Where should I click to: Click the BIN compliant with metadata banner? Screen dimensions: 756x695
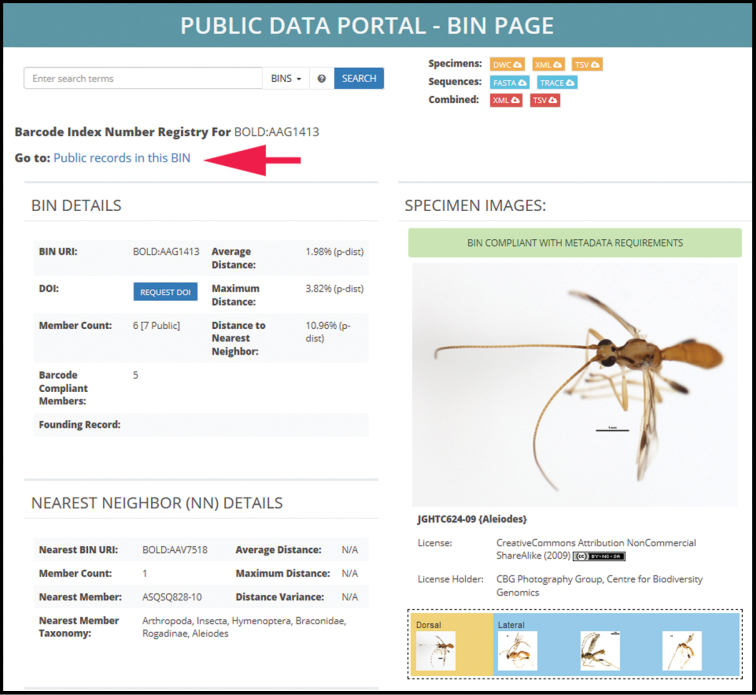point(575,243)
